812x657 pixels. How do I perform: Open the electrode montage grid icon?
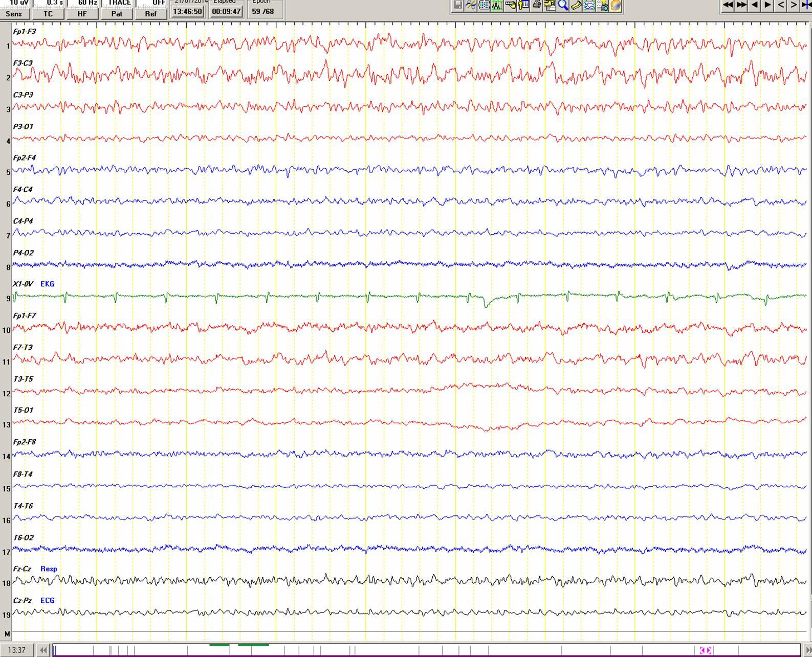pyautogui.click(x=484, y=6)
